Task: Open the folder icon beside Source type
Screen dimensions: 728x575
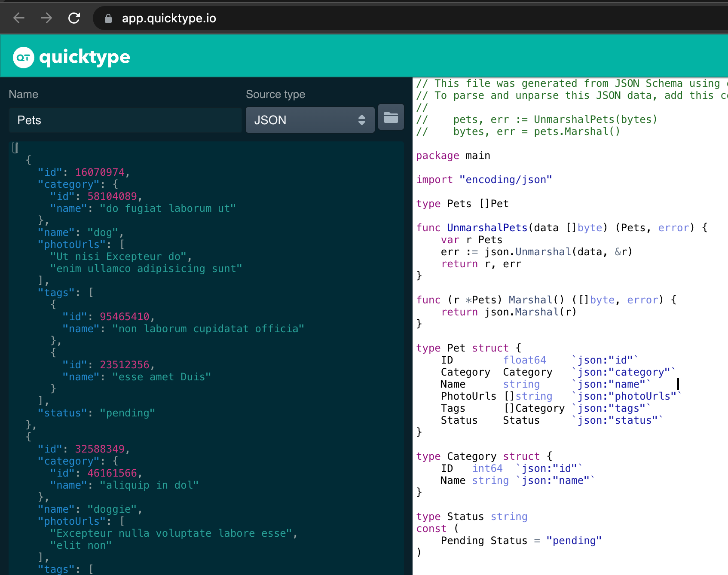Action: 391,117
